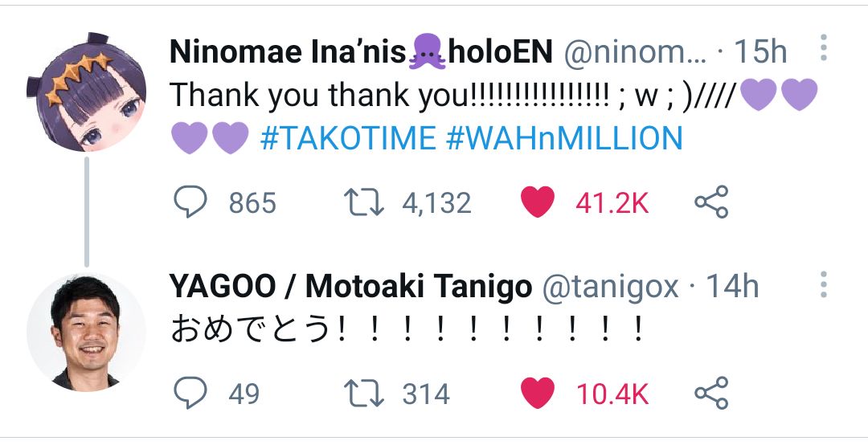
Task: Share YAGOO's reply tweet
Action: [710, 394]
